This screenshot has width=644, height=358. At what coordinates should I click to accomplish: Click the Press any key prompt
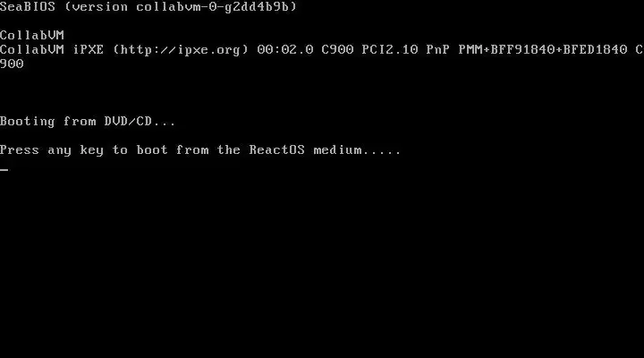point(200,150)
